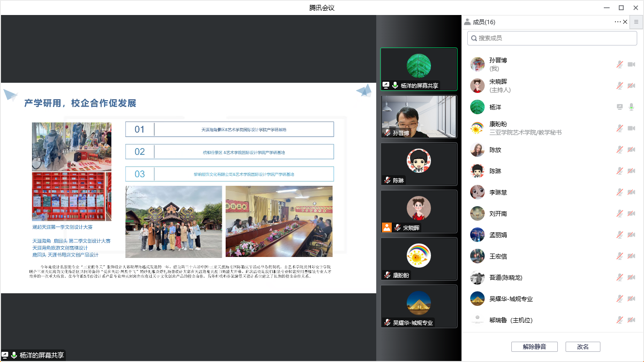This screenshot has height=362, width=644.
Task: Select 孙晋博's webcam video tile
Action: [419, 116]
